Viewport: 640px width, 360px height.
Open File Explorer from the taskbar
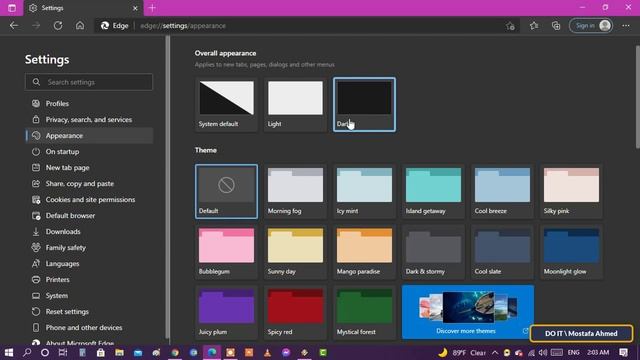tap(119, 352)
